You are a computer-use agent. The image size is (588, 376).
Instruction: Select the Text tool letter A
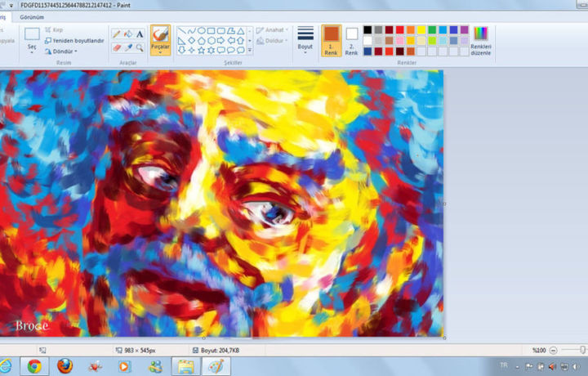coord(140,34)
